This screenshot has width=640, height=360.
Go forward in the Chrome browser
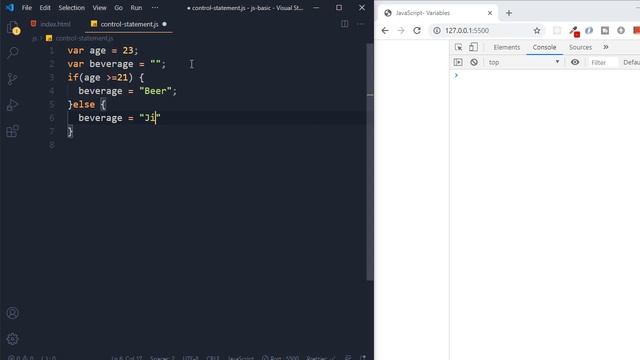coord(401,31)
